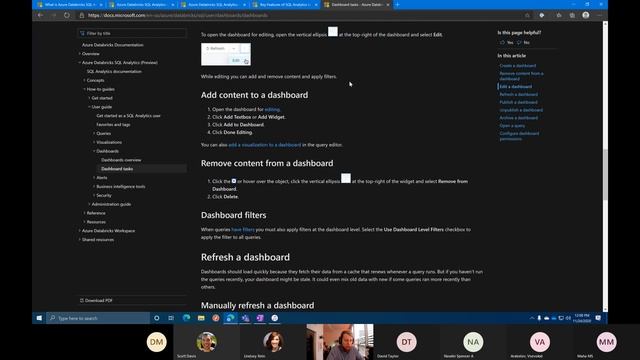Viewport: 640px width, 360px height.
Task: Click the Windows 'Type here to search' box
Action: (98, 318)
